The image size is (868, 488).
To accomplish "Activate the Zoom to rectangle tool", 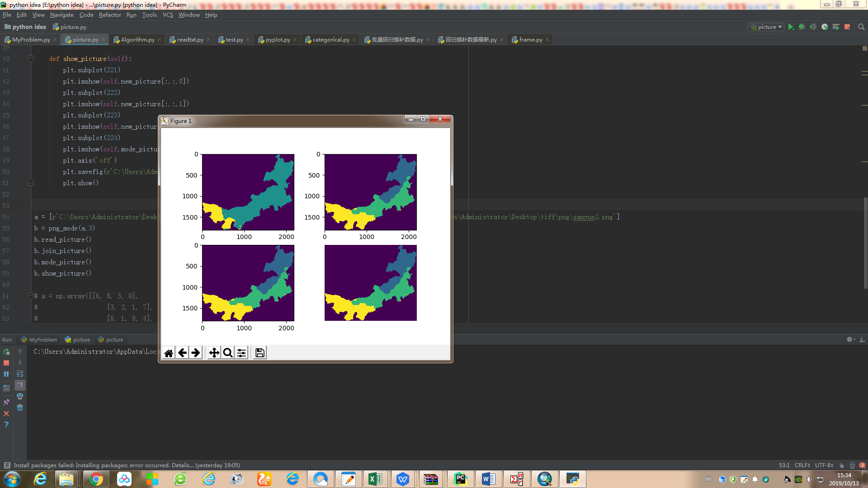I will point(228,353).
